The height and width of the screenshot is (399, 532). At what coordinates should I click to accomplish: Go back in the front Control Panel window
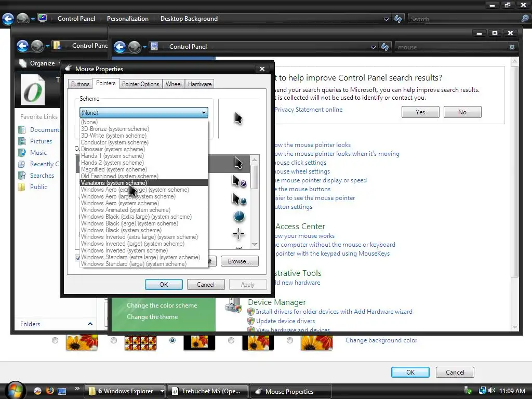(120, 47)
